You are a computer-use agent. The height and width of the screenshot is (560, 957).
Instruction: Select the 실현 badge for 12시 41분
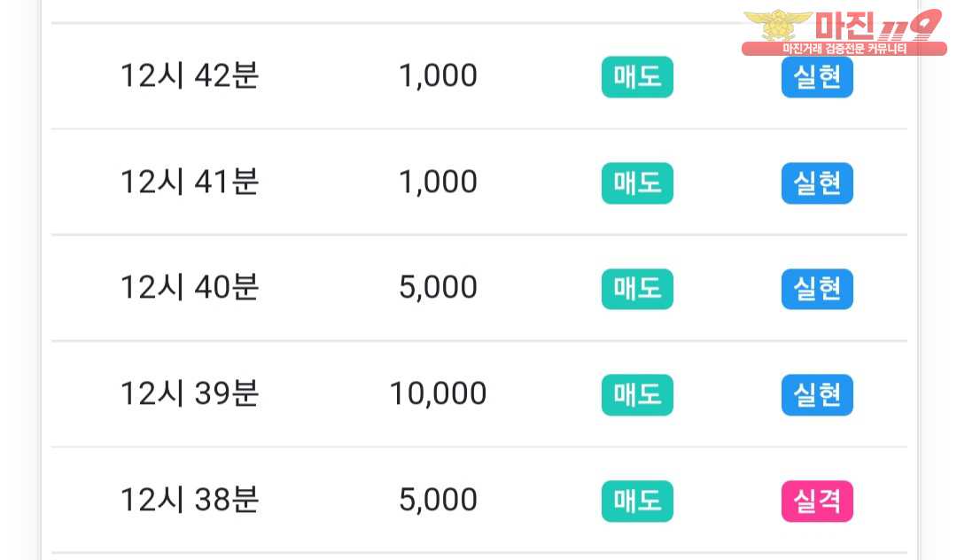[x=817, y=183]
